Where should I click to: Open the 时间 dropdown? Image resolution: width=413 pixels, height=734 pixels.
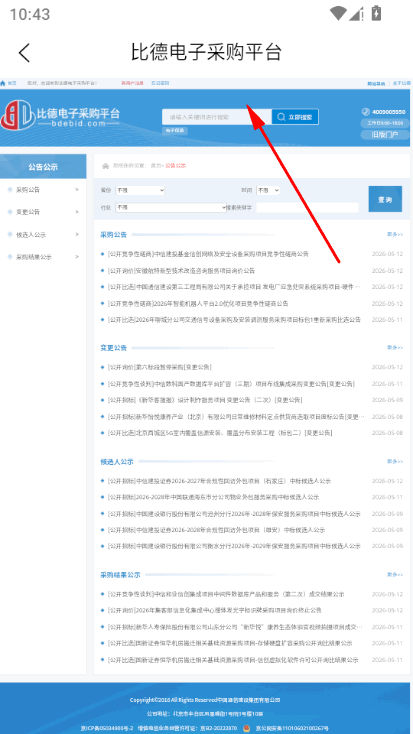coord(268,191)
